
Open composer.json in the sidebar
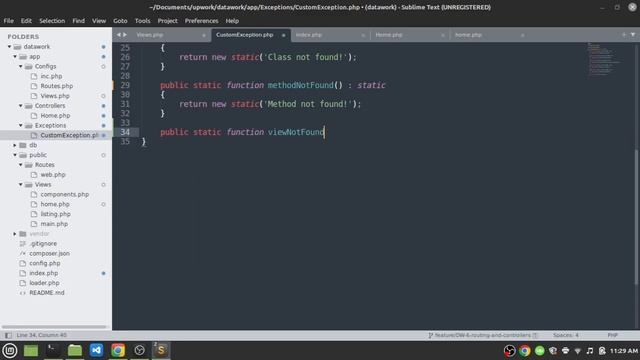click(49, 253)
